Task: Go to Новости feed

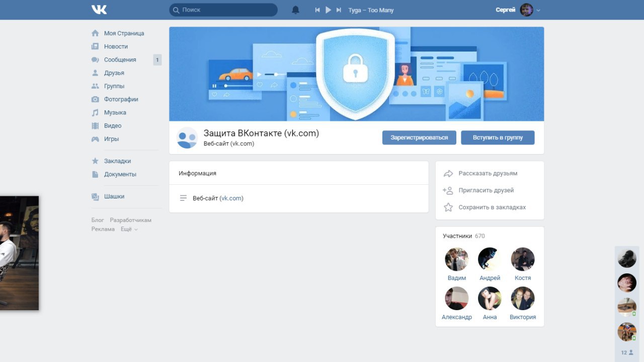Action: tap(116, 46)
